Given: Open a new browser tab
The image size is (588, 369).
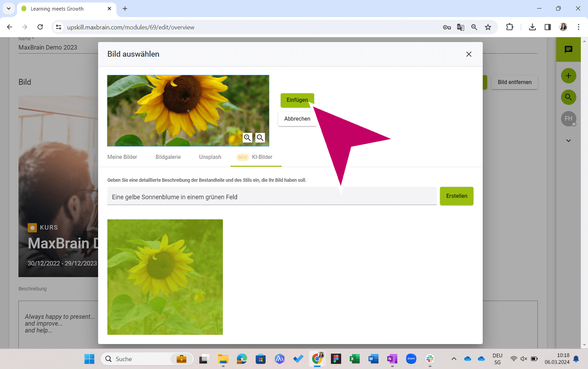Looking at the screenshot, I should pos(125,9).
